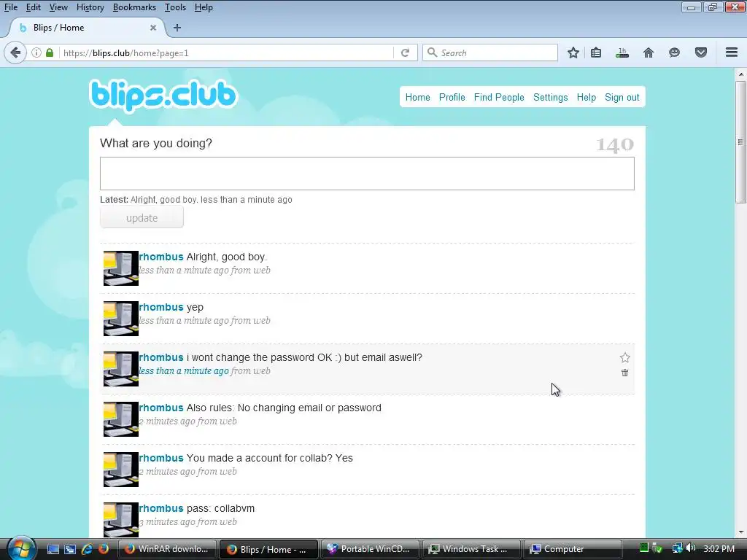
Task: Go to the Firefox home page icon
Action: (x=649, y=52)
